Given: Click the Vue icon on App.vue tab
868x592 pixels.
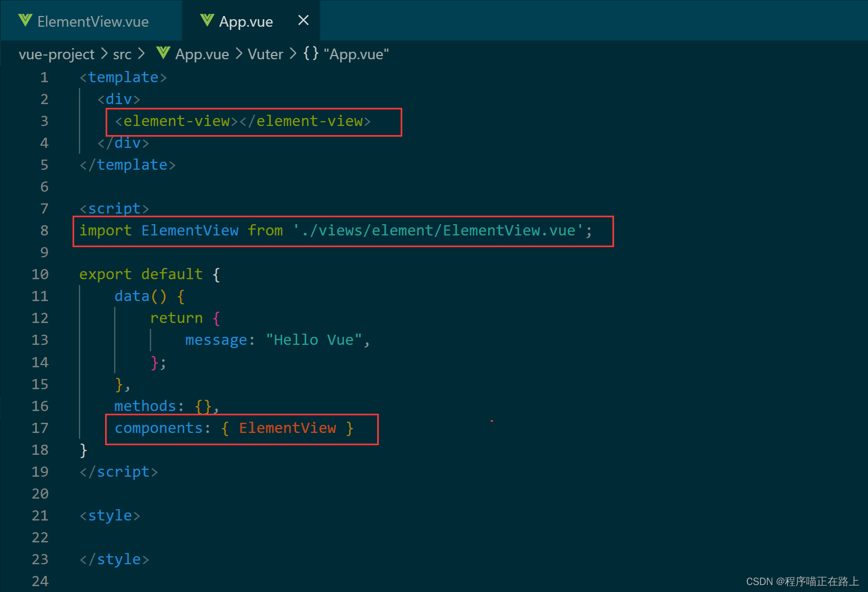Looking at the screenshot, I should coord(207,21).
